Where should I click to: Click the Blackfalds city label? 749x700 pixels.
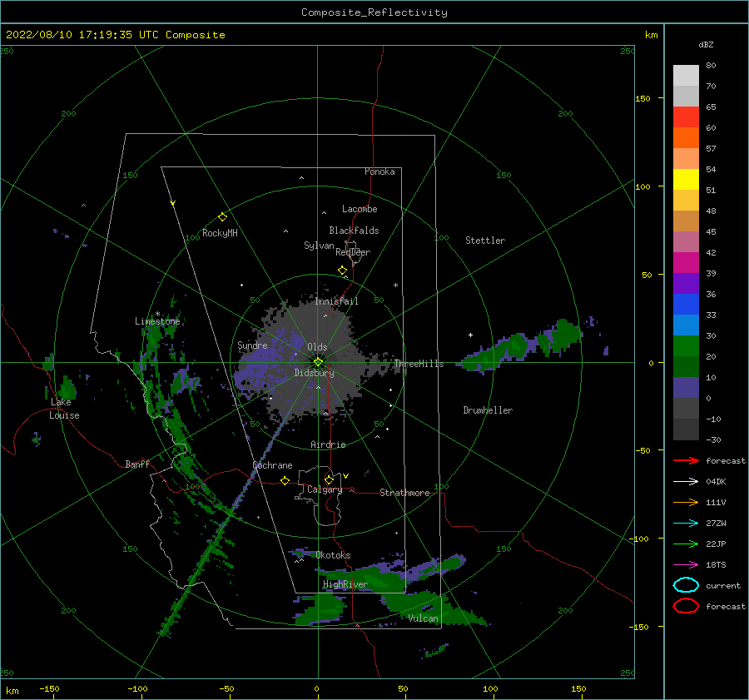pyautogui.click(x=354, y=231)
